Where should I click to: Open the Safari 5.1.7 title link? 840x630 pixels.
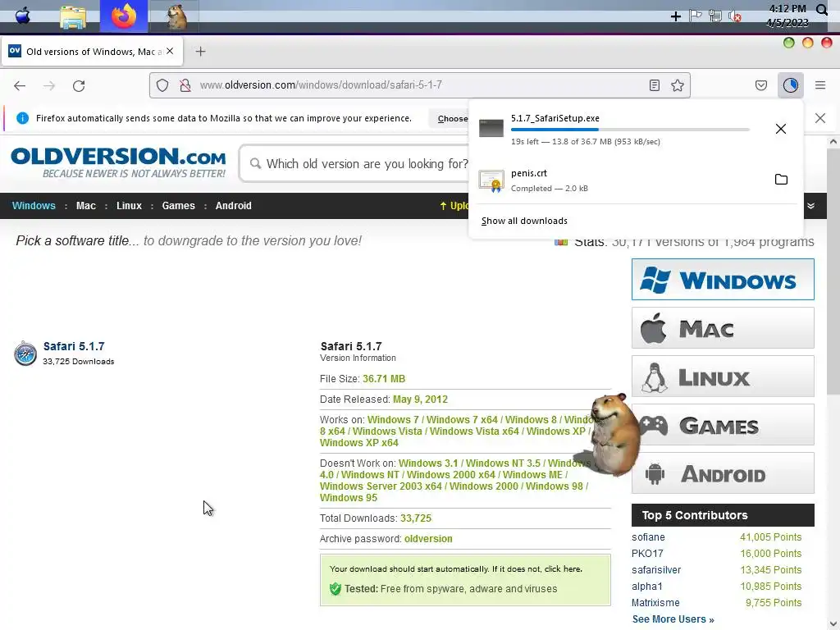[x=74, y=347]
